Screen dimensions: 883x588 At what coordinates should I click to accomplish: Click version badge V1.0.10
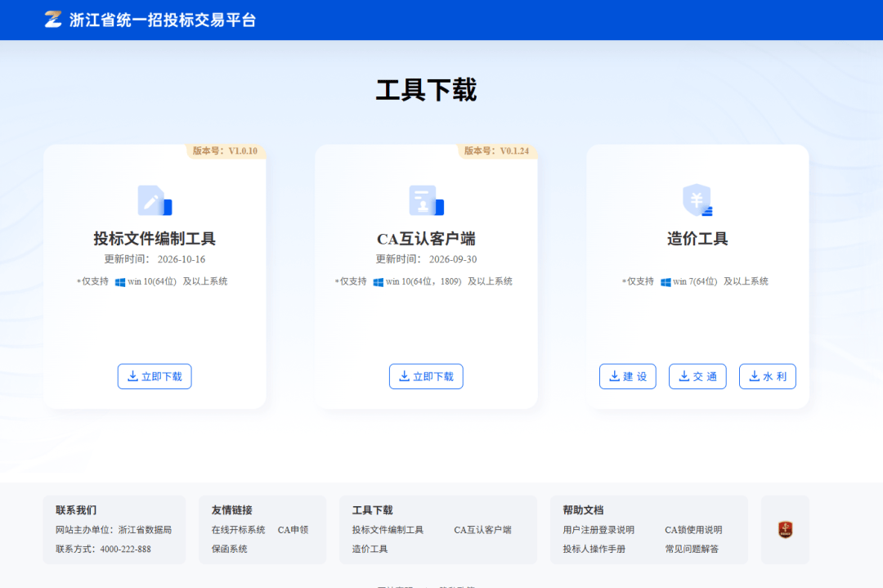coord(226,151)
